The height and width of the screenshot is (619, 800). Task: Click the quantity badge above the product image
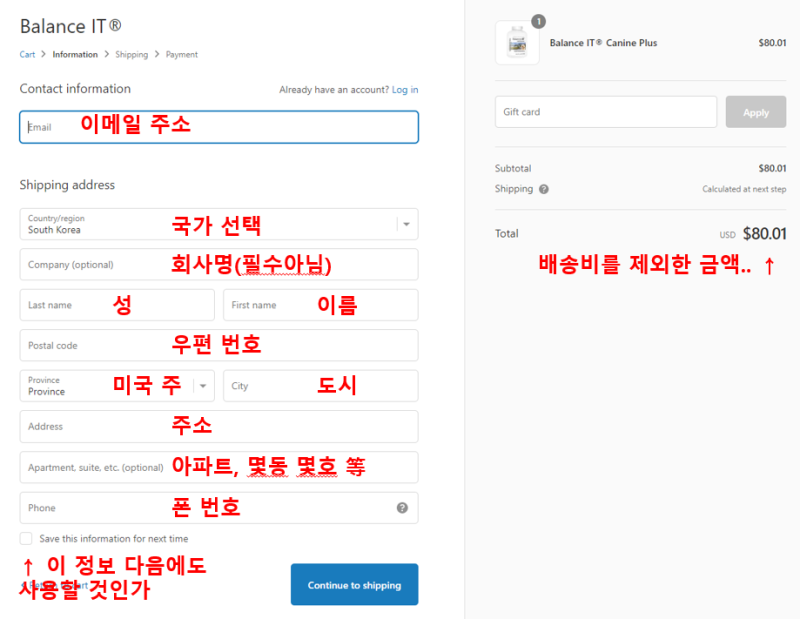click(537, 21)
